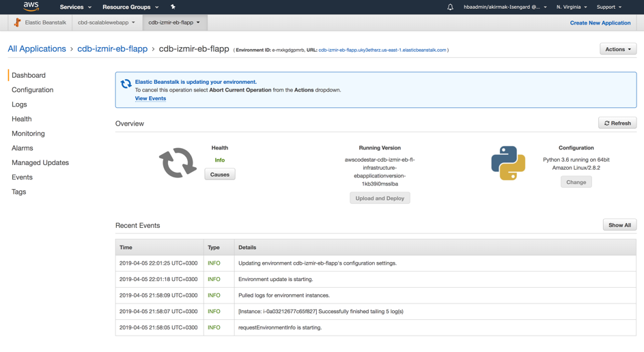This screenshot has width=644, height=352.
Task: Click the Elastic Beanstalk service icon
Action: click(x=17, y=23)
